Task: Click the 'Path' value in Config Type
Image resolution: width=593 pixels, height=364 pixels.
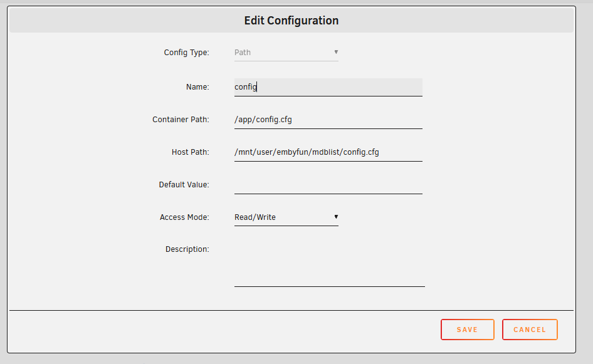Action: [x=243, y=53]
